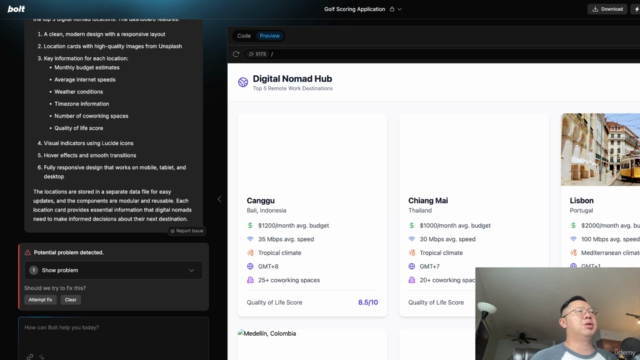Click the Lisbon card title
The image size is (640, 360).
[582, 200]
